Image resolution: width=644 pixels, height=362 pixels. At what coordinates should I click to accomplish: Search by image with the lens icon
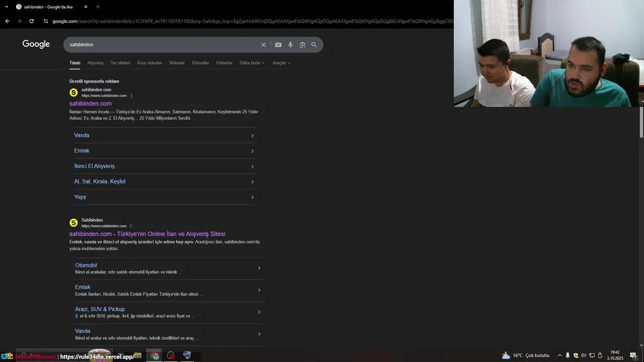click(302, 45)
